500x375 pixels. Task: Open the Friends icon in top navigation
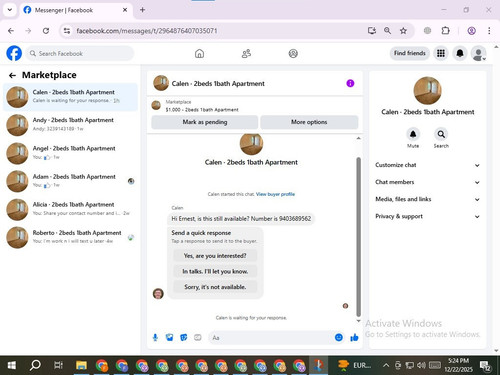[246, 53]
